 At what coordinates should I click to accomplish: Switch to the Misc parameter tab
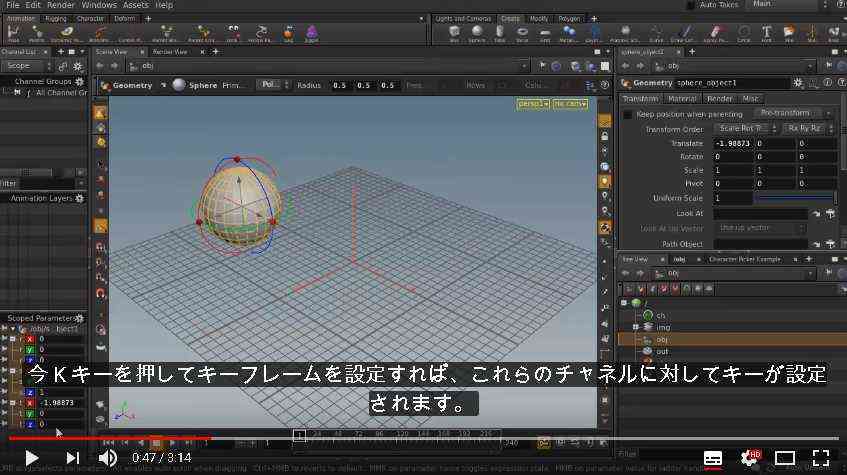point(750,99)
